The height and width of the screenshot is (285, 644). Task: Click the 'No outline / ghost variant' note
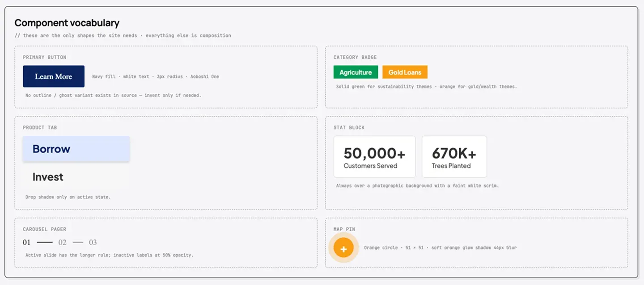pos(113,96)
